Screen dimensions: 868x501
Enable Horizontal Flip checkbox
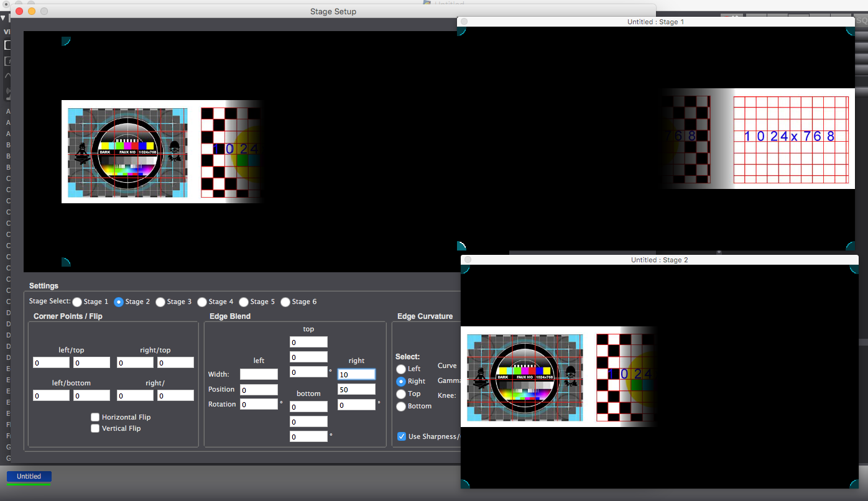[x=95, y=417]
